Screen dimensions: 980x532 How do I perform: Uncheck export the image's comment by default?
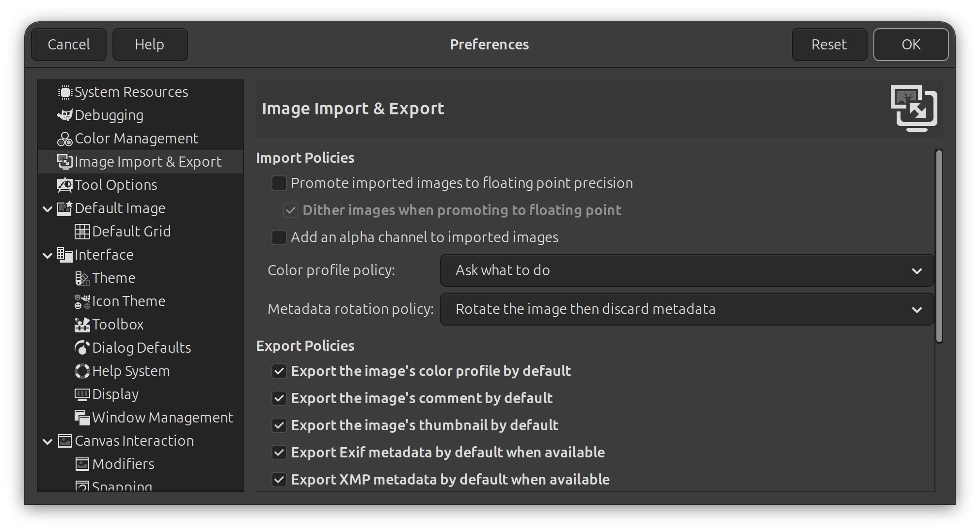pos(279,398)
